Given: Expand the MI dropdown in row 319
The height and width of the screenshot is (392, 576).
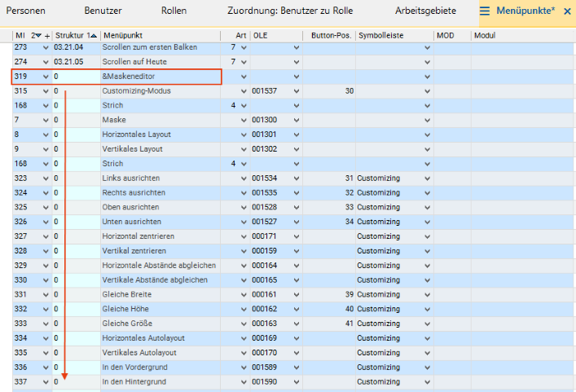Looking at the screenshot, I should 46,77.
